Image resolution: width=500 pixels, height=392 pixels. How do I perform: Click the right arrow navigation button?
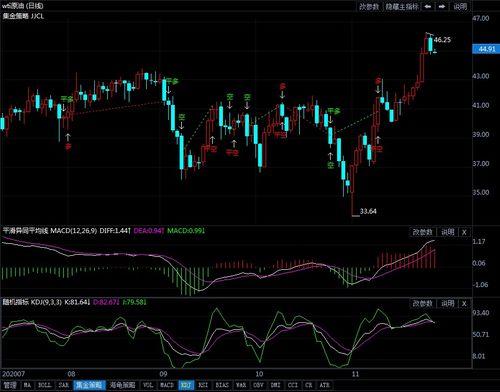point(442,6)
